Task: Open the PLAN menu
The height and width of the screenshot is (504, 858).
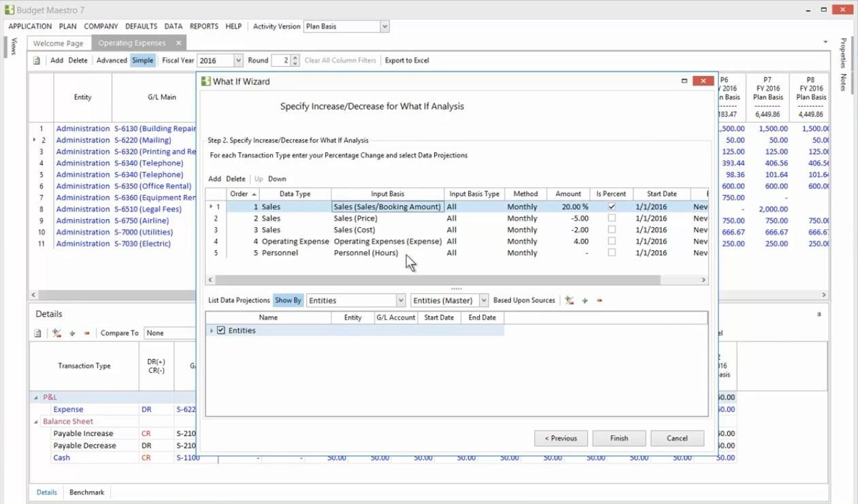Action: click(68, 27)
